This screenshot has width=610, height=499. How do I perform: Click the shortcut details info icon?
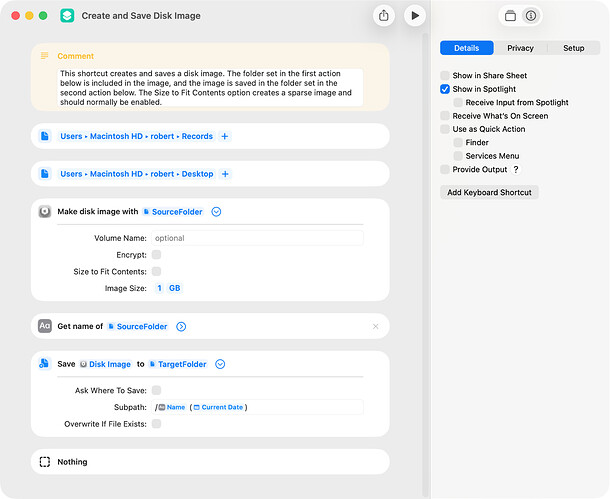(x=530, y=16)
